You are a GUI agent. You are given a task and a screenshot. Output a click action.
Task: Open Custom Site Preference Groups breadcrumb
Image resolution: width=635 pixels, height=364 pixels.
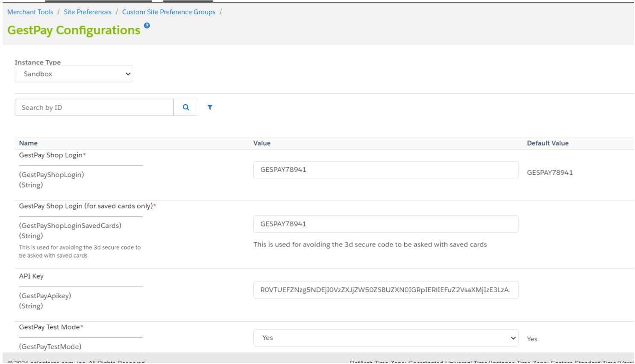point(169,12)
